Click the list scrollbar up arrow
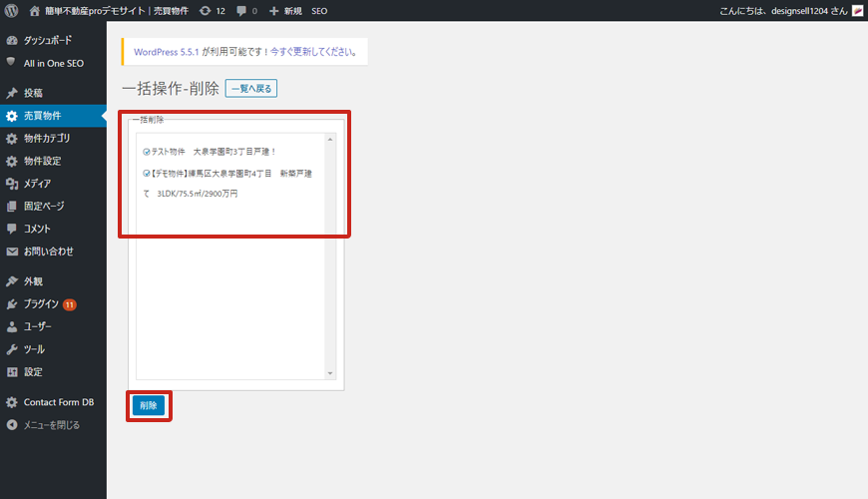868x499 pixels. click(x=330, y=140)
